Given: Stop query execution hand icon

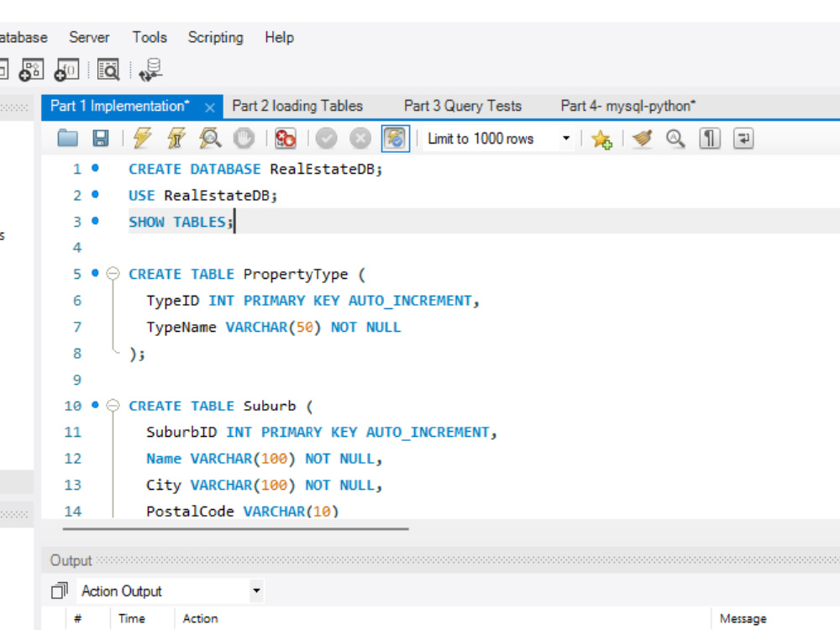Looking at the screenshot, I should click(244, 139).
